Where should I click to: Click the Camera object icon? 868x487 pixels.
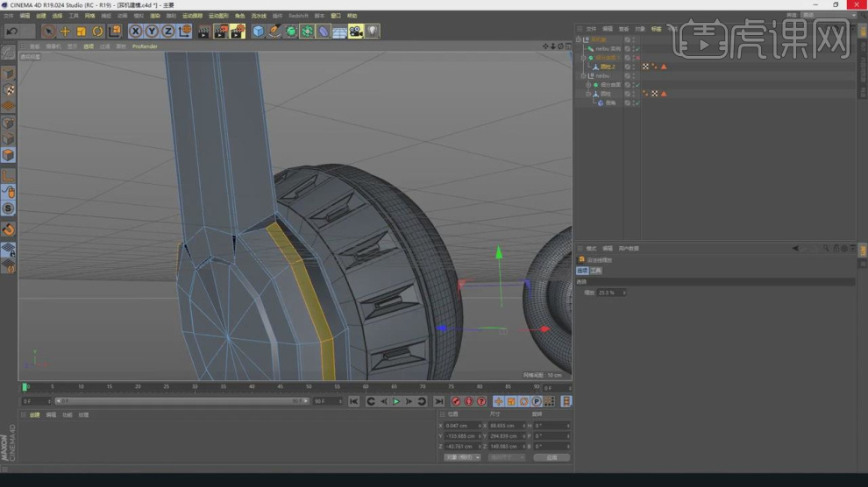tap(355, 32)
